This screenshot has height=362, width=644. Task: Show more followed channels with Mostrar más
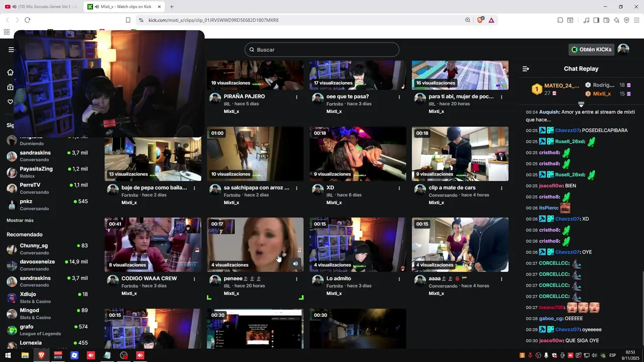[x=20, y=220]
